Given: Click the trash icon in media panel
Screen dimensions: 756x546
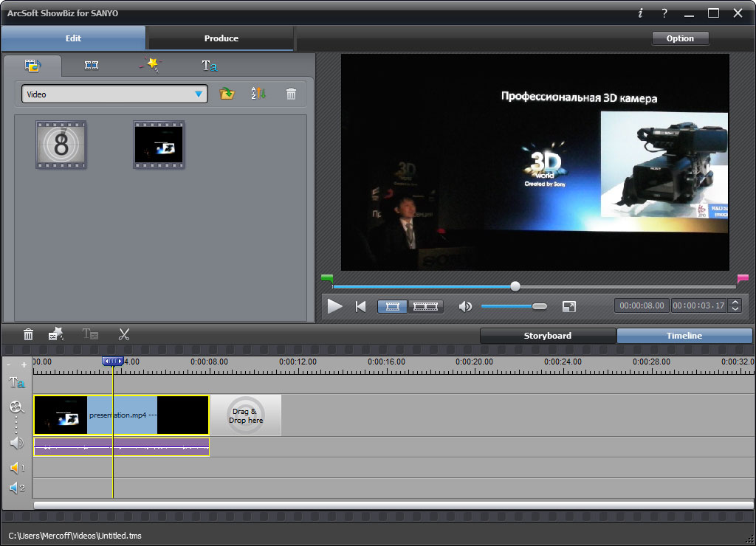Looking at the screenshot, I should 292,94.
